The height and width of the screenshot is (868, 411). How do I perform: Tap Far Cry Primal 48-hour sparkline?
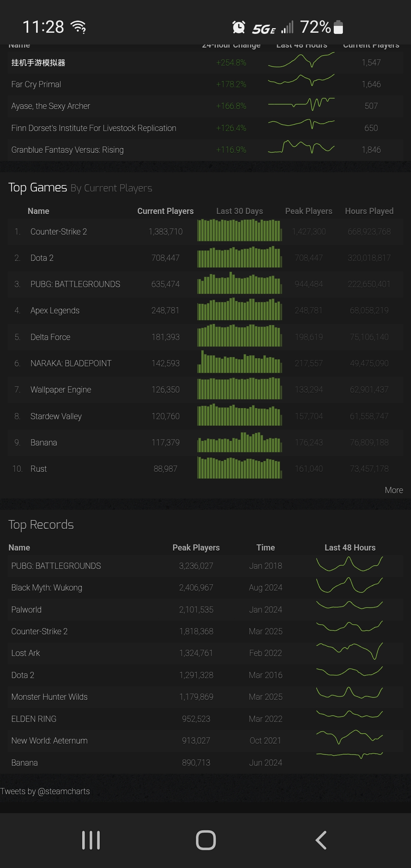pos(301,80)
